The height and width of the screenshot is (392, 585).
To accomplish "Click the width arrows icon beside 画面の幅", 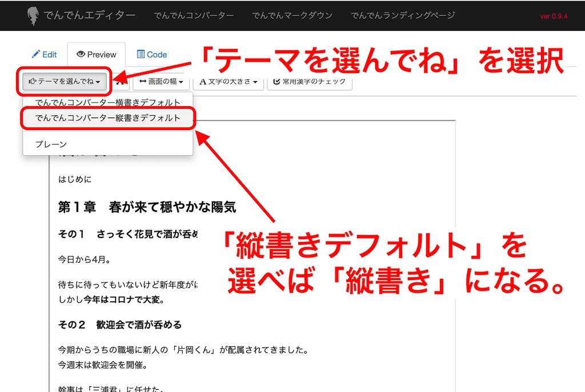I will 143,82.
